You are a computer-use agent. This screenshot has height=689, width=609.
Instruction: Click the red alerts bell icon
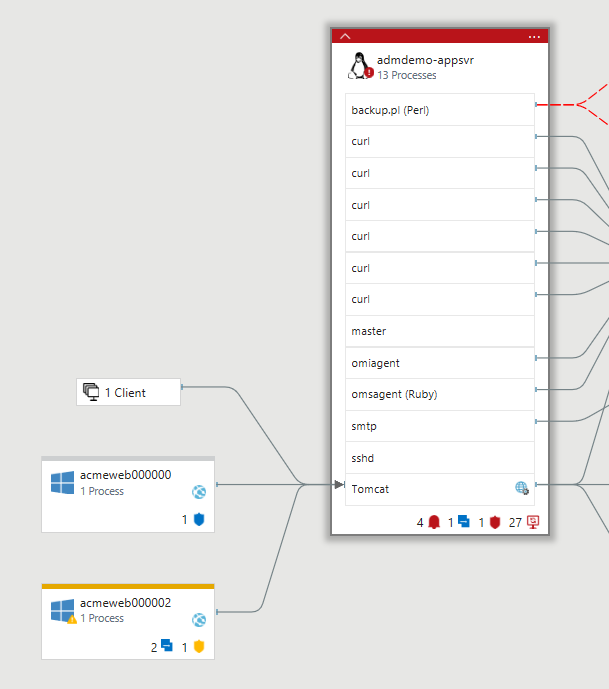coord(434,522)
